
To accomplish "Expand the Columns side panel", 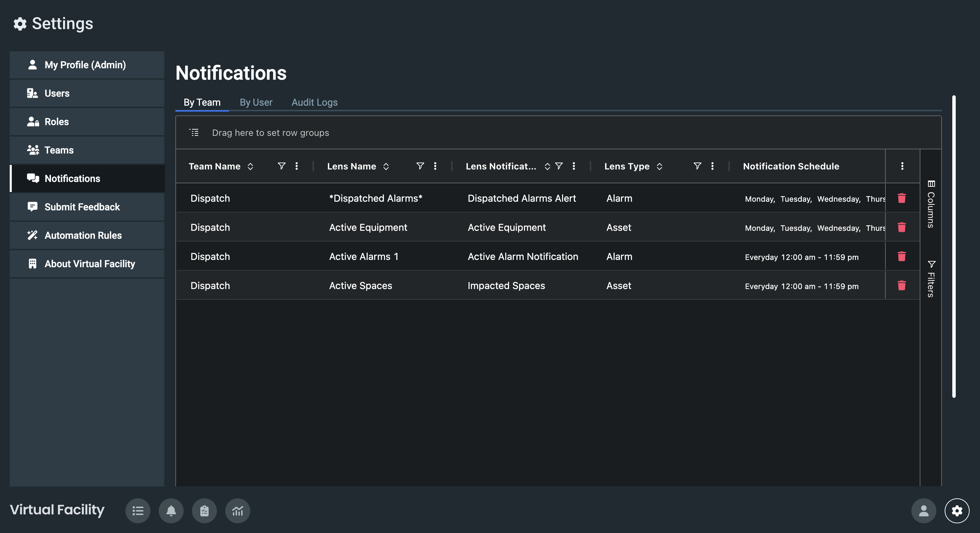I will click(930, 205).
